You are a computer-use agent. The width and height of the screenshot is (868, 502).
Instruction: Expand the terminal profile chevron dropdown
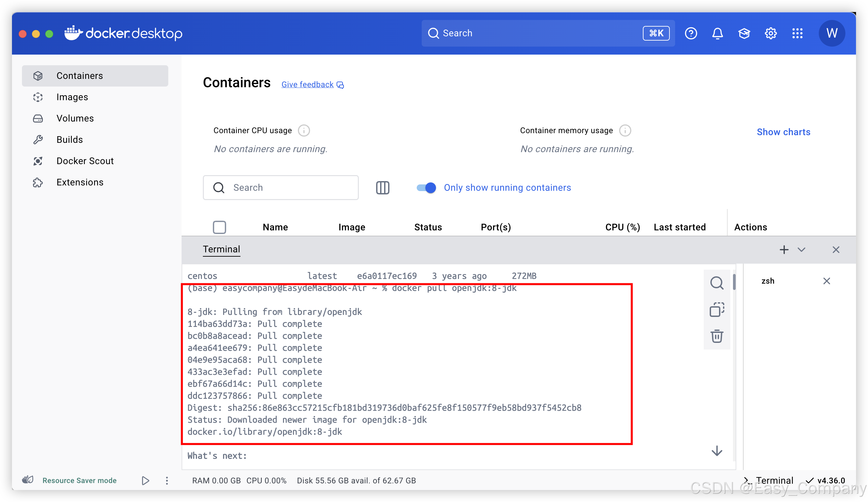point(801,250)
